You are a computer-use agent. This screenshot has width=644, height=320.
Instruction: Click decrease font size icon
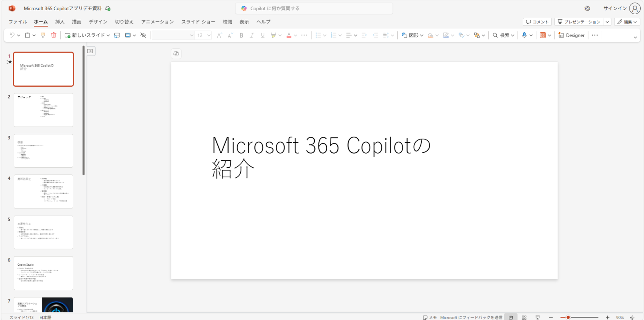(230, 35)
